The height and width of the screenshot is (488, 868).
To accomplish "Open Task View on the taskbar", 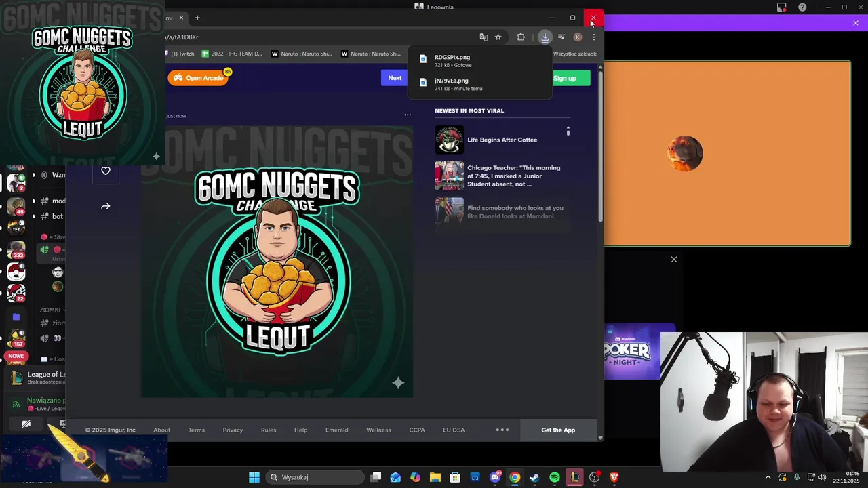I will (376, 477).
